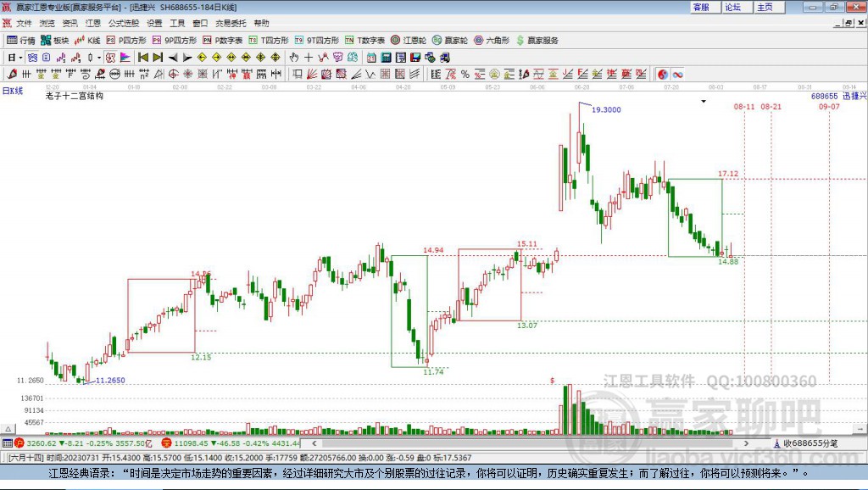Toggle the infinity symbol icon
The height and width of the screenshot is (490, 868).
[x=677, y=75]
